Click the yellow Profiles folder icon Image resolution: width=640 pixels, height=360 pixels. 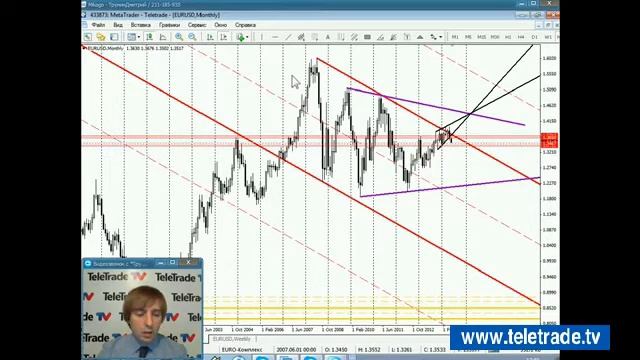[101, 37]
